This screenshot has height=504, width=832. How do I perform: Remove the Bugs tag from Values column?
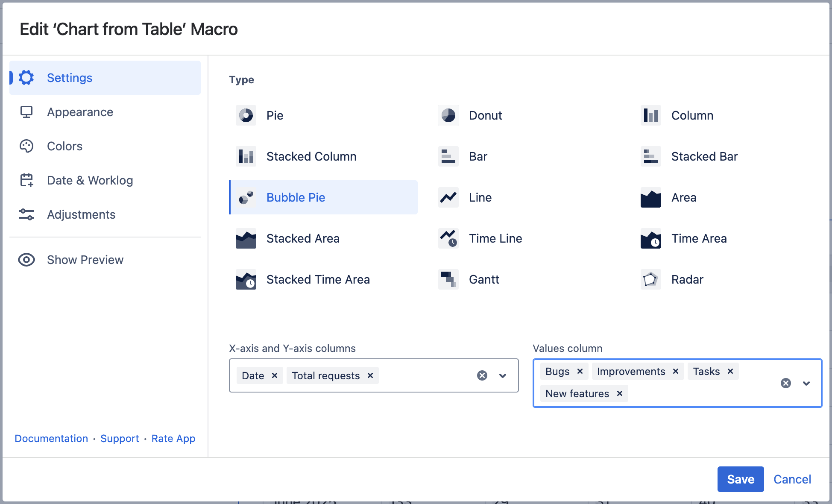[580, 371]
